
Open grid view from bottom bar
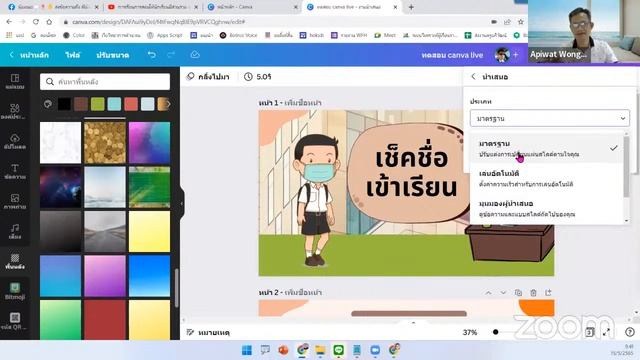click(x=589, y=332)
